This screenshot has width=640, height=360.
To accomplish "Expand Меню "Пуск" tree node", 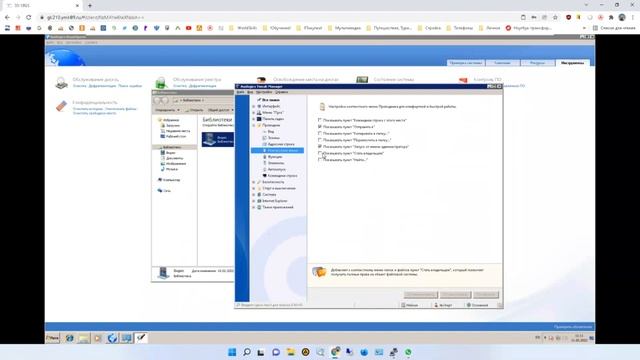I will (x=254, y=112).
